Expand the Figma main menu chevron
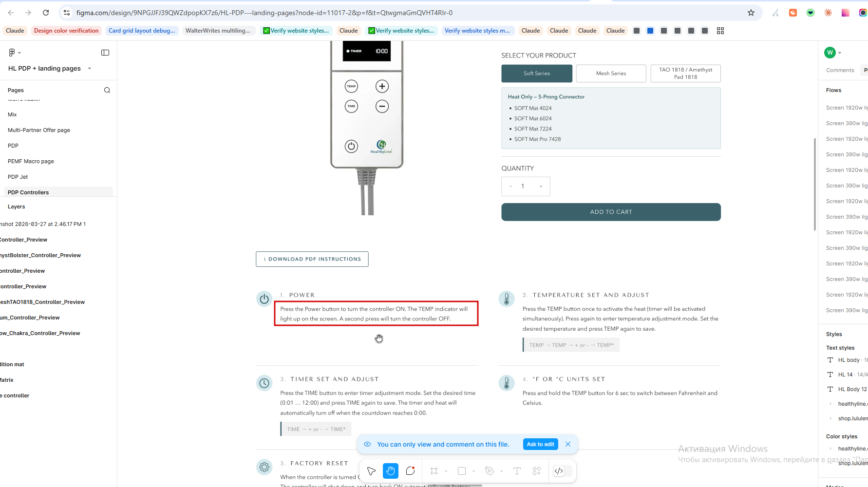This screenshot has width=868, height=487. click(19, 53)
